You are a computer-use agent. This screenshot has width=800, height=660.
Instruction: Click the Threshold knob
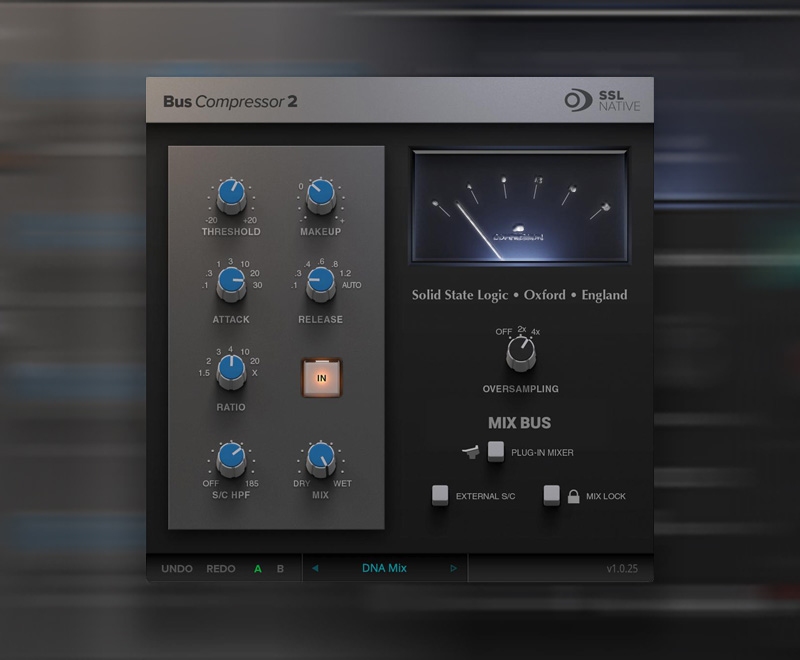click(231, 197)
